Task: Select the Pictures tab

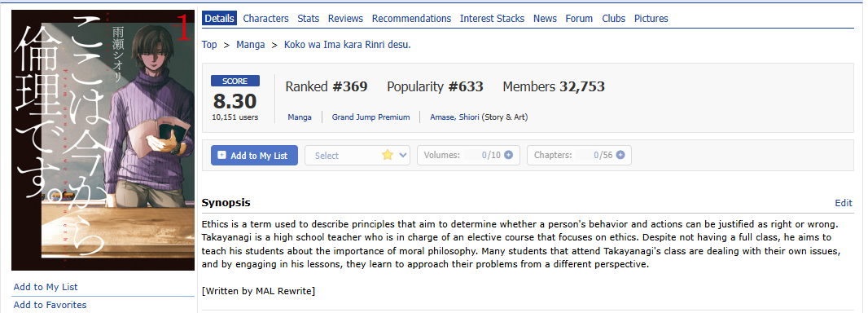Action: [651, 18]
